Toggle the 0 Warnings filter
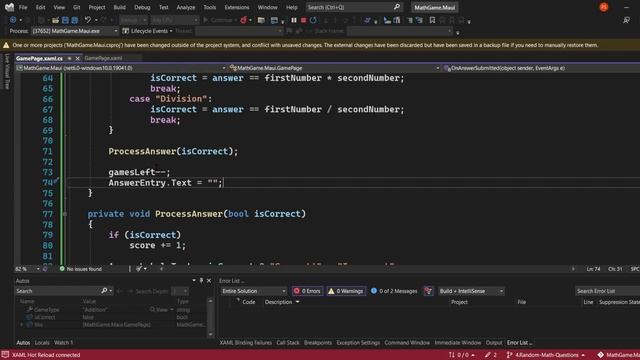Screen dimensions: 640x360 346,291
